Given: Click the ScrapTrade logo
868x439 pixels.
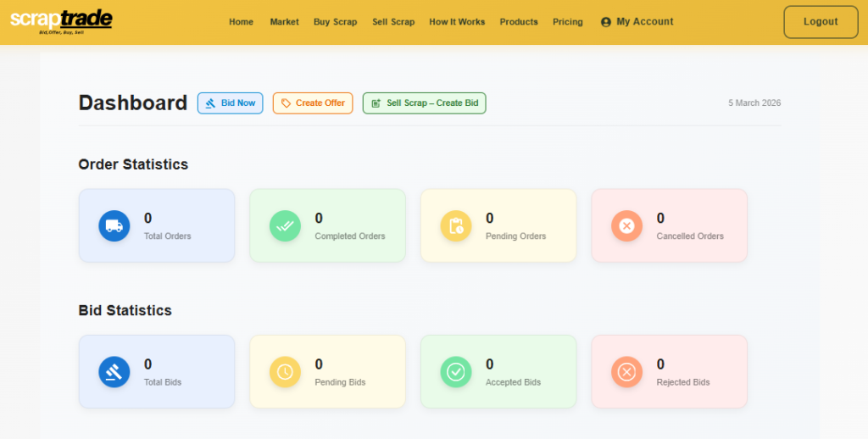Looking at the screenshot, I should [61, 21].
